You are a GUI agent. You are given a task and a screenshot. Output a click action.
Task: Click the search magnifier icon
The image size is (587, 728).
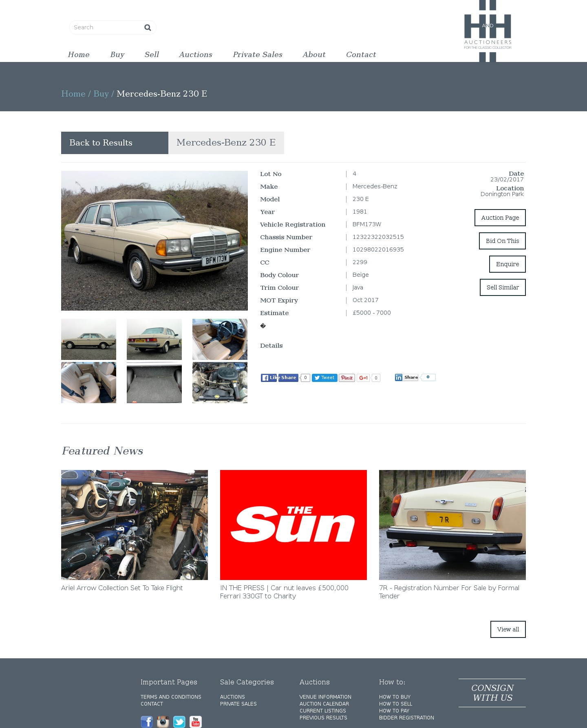(x=148, y=27)
